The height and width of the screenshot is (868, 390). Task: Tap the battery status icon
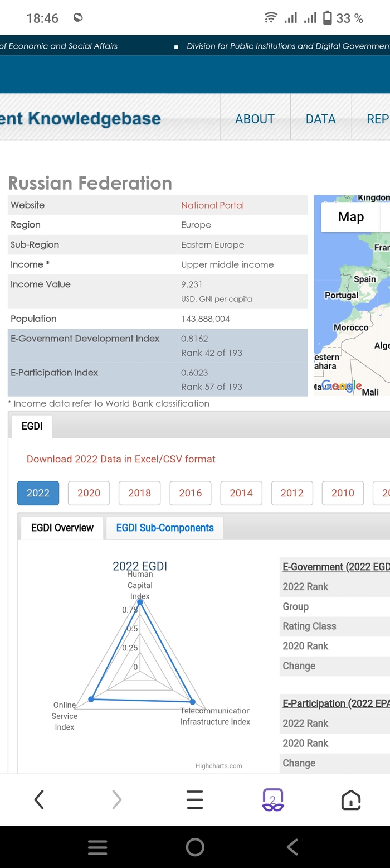[x=328, y=18]
